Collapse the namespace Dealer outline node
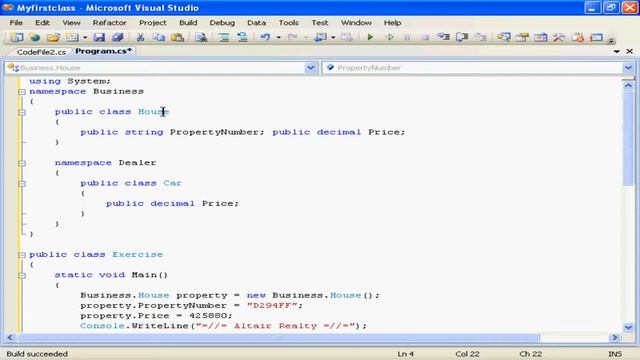640x360 pixels. pos(22,163)
